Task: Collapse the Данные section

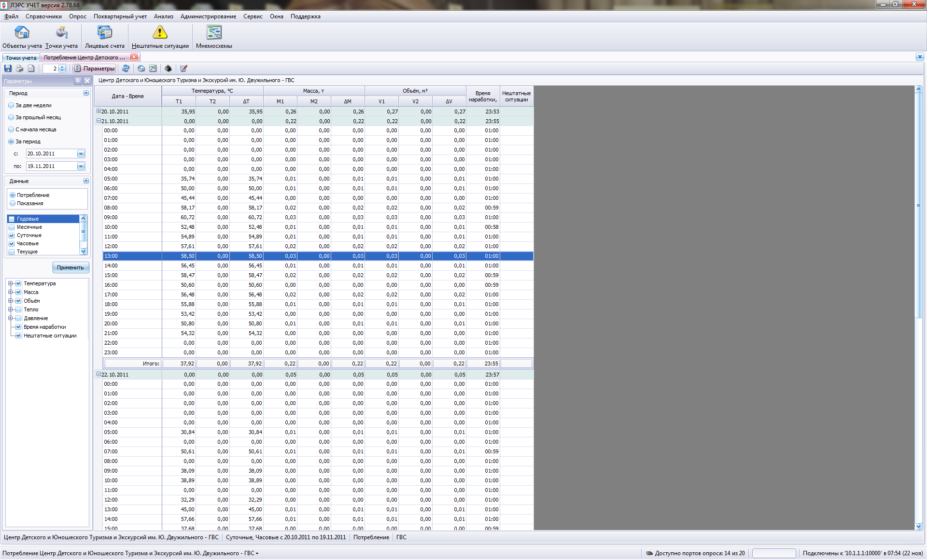Action: click(x=86, y=181)
